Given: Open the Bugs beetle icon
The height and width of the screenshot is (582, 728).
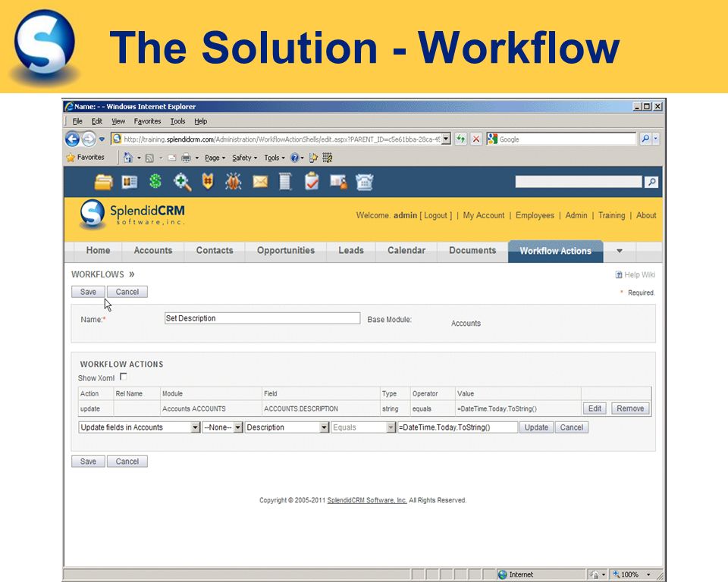Looking at the screenshot, I should click(x=234, y=182).
